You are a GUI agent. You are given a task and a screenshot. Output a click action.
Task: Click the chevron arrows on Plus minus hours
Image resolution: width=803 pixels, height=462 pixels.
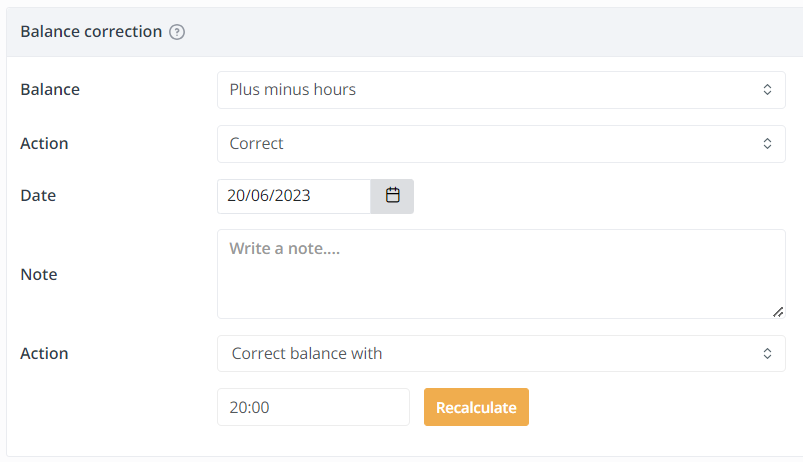click(x=767, y=90)
